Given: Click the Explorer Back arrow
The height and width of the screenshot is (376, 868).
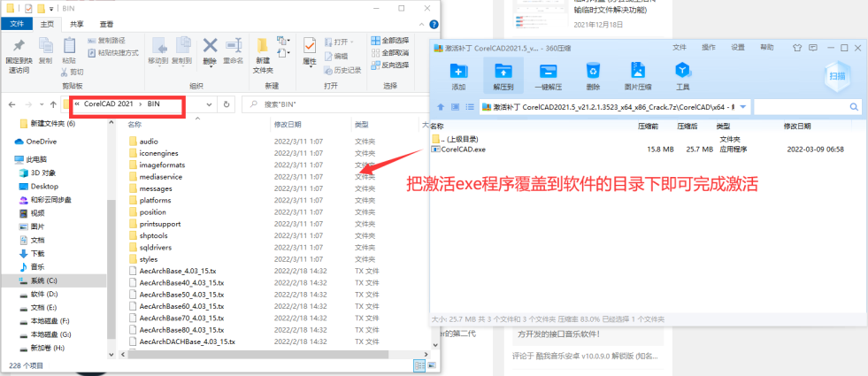Looking at the screenshot, I should [x=12, y=104].
